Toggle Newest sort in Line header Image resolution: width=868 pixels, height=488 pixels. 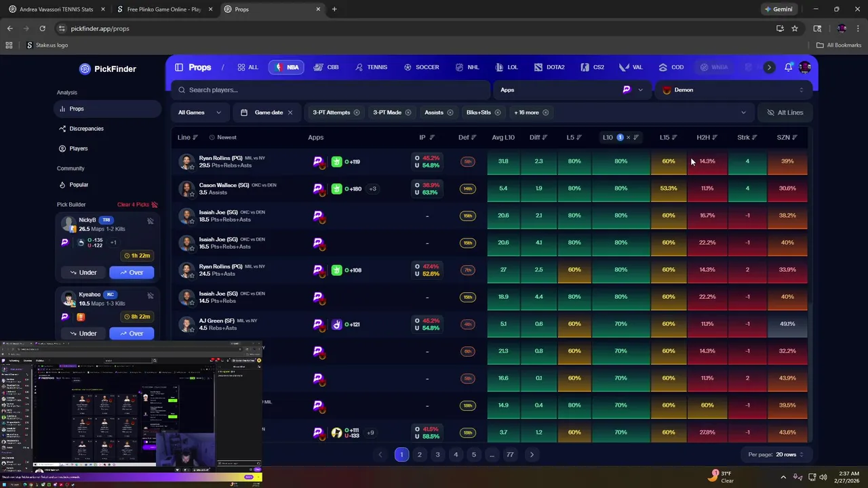click(x=222, y=138)
